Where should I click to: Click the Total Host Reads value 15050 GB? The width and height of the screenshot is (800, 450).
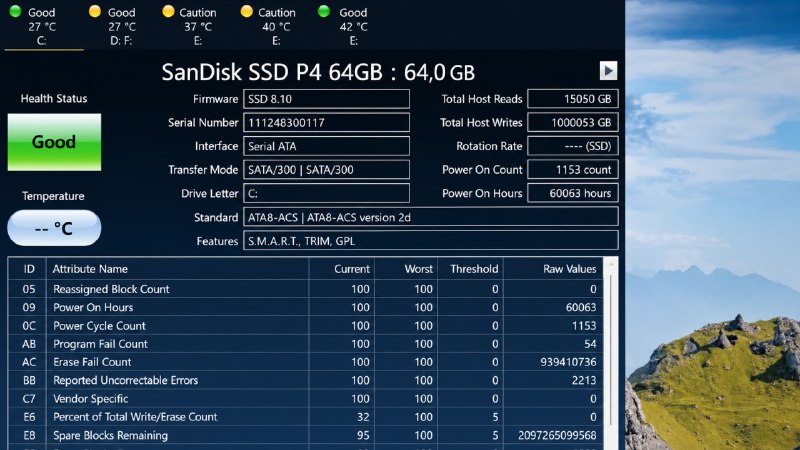(x=572, y=99)
